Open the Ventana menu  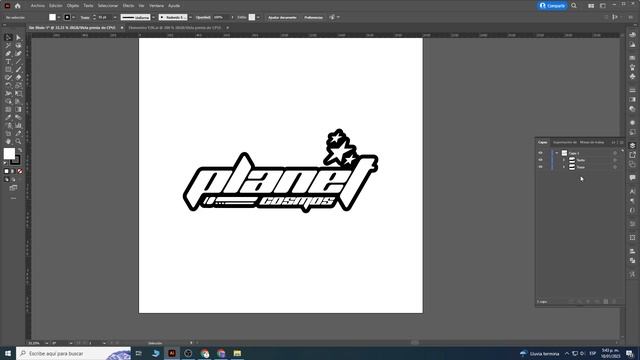[156, 6]
